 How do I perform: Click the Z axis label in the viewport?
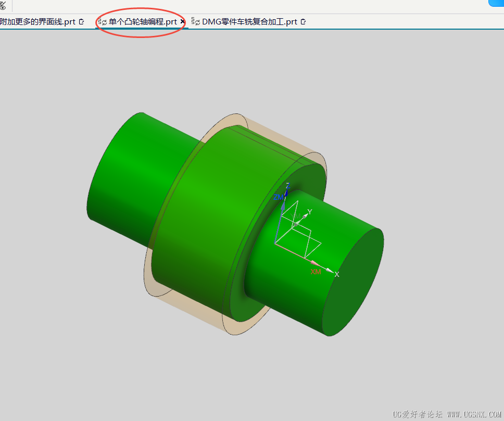(288, 187)
